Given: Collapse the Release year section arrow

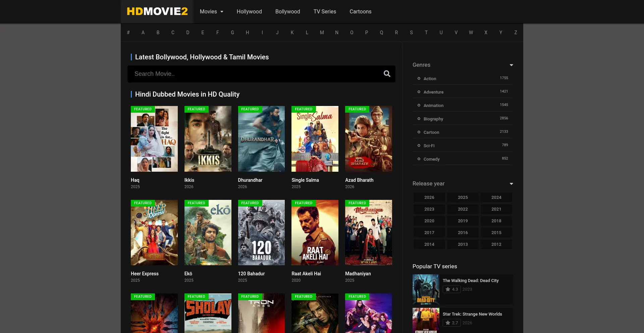Looking at the screenshot, I should (511, 184).
